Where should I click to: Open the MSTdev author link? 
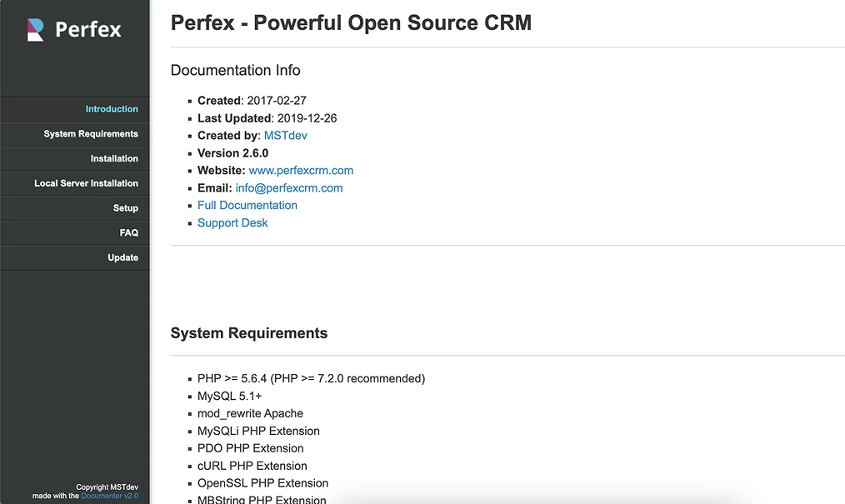click(286, 136)
